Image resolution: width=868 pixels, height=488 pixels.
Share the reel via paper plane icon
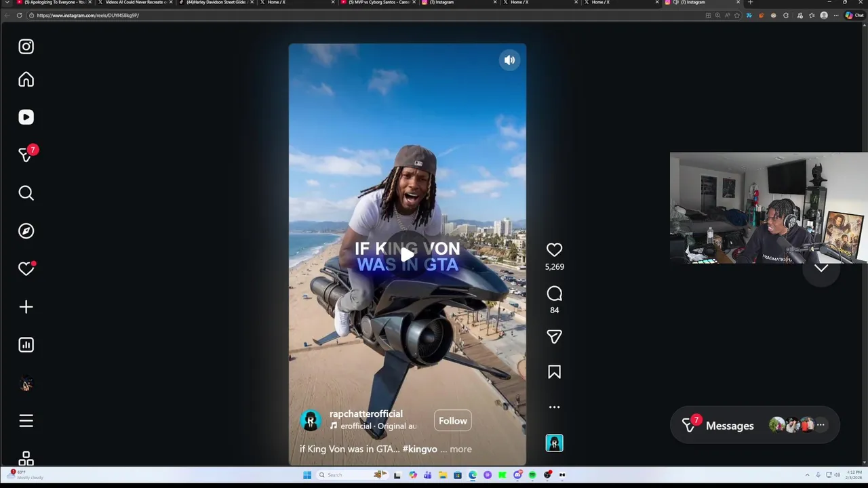point(554,337)
